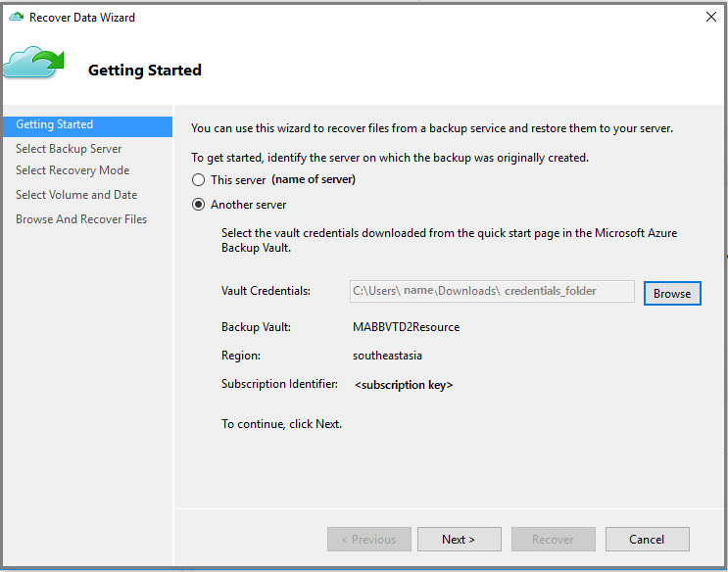Click the <subscription key> identifier value
This screenshot has width=728, height=572.
(404, 385)
